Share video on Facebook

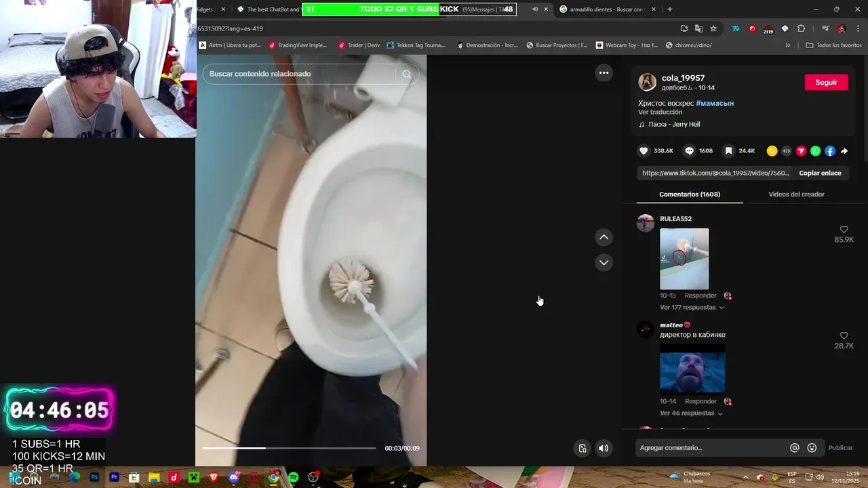pyautogui.click(x=830, y=151)
